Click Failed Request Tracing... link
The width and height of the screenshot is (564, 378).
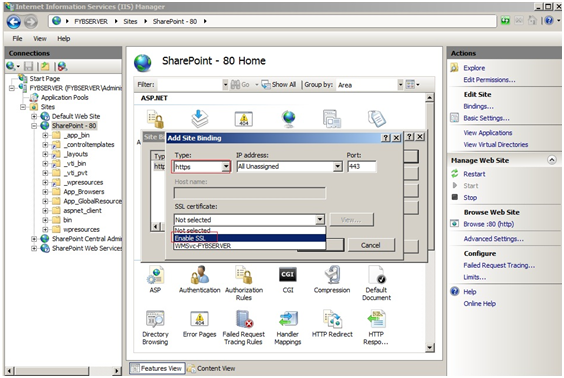(499, 265)
